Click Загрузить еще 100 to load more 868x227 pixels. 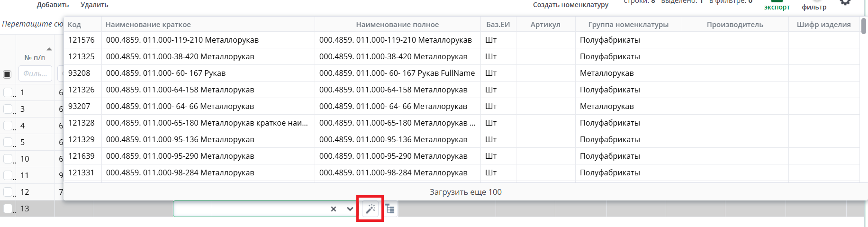coord(465,192)
